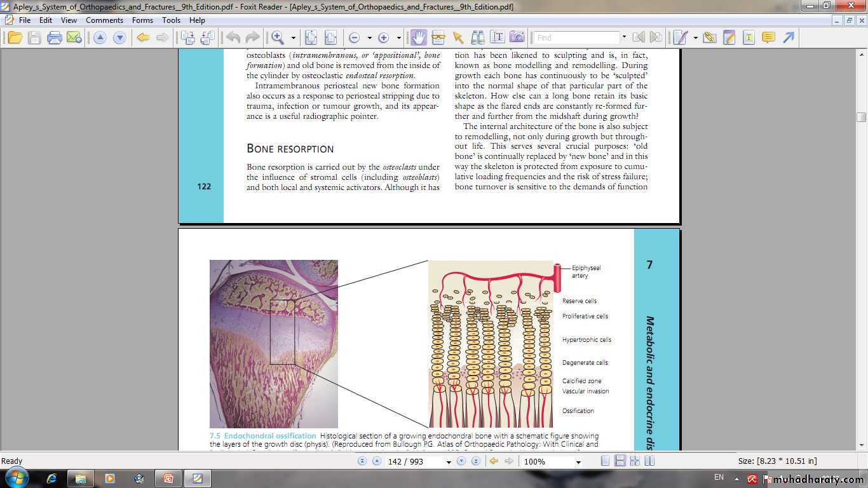The width and height of the screenshot is (868, 488).
Task: Click the binoculars search icon
Action: click(477, 37)
